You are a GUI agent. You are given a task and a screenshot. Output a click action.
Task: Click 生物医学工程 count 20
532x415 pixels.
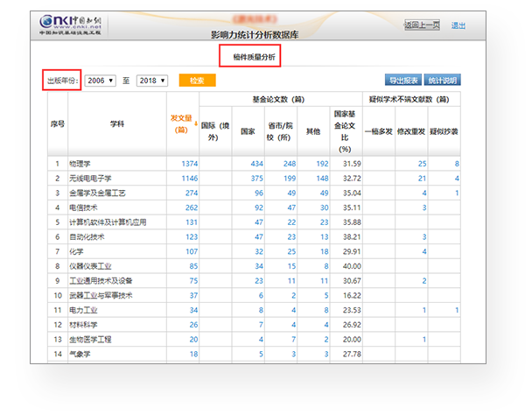(x=193, y=340)
